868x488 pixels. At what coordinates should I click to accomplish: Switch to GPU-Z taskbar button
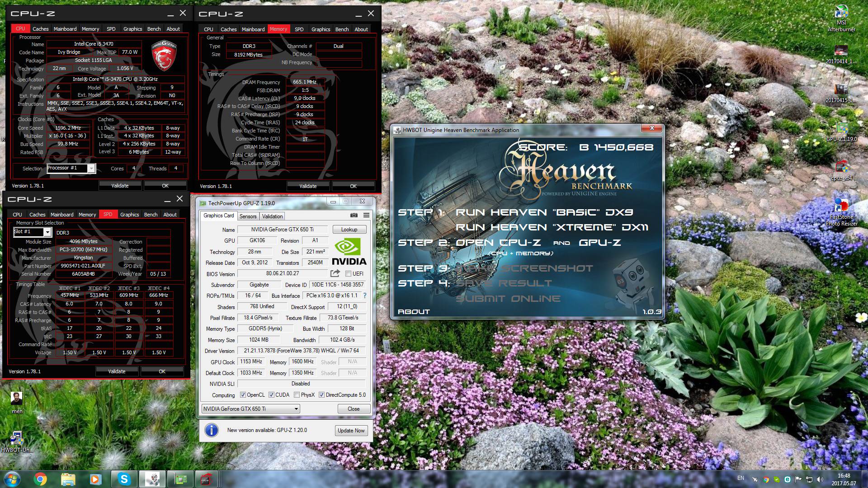click(180, 479)
